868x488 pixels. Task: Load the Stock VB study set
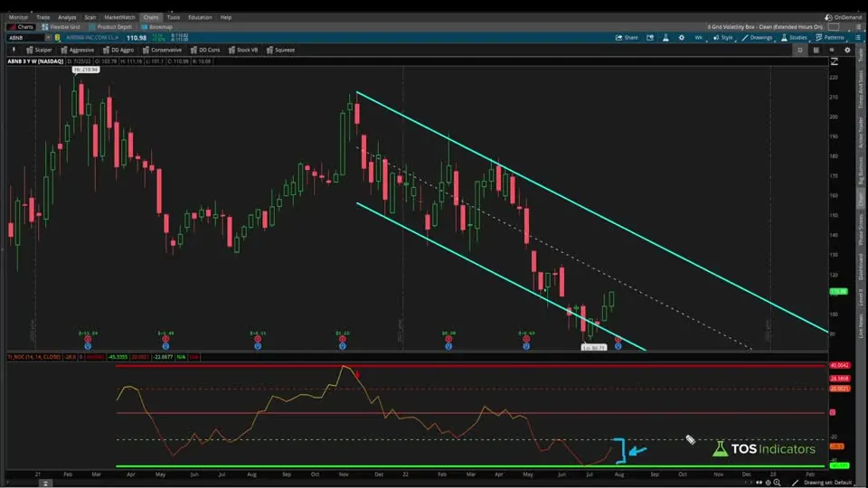point(243,50)
